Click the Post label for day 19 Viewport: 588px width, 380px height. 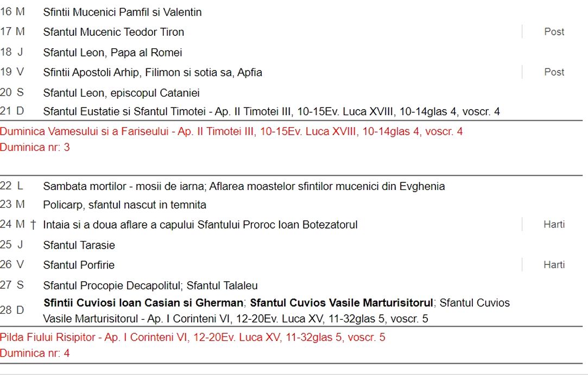[554, 72]
